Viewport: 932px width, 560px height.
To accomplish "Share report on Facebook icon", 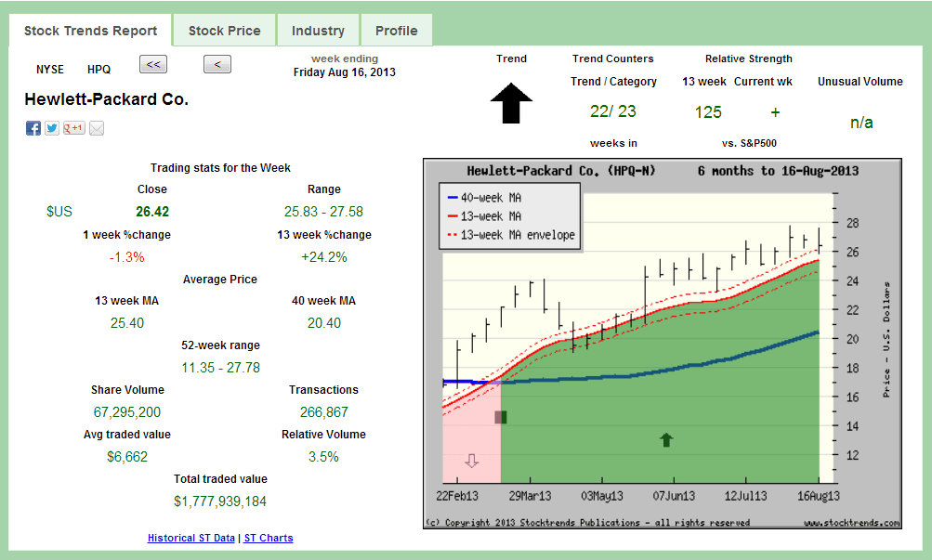I will coord(33,127).
